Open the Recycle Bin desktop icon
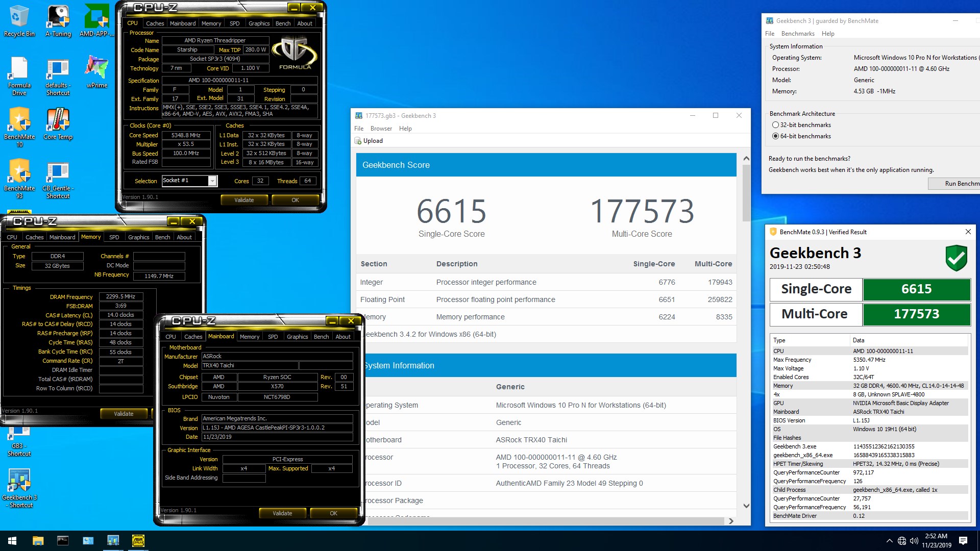The image size is (980, 551). (x=19, y=21)
